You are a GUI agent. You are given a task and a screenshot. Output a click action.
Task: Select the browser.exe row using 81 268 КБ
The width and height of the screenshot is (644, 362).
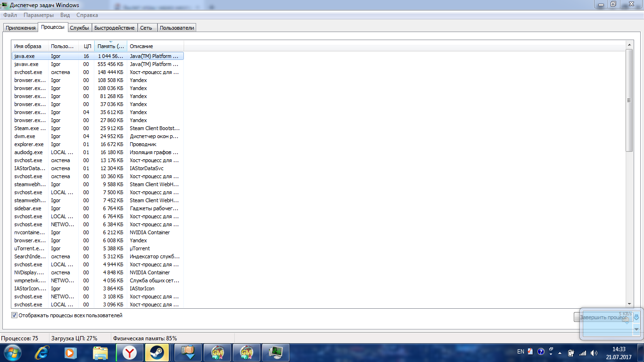tap(98, 96)
